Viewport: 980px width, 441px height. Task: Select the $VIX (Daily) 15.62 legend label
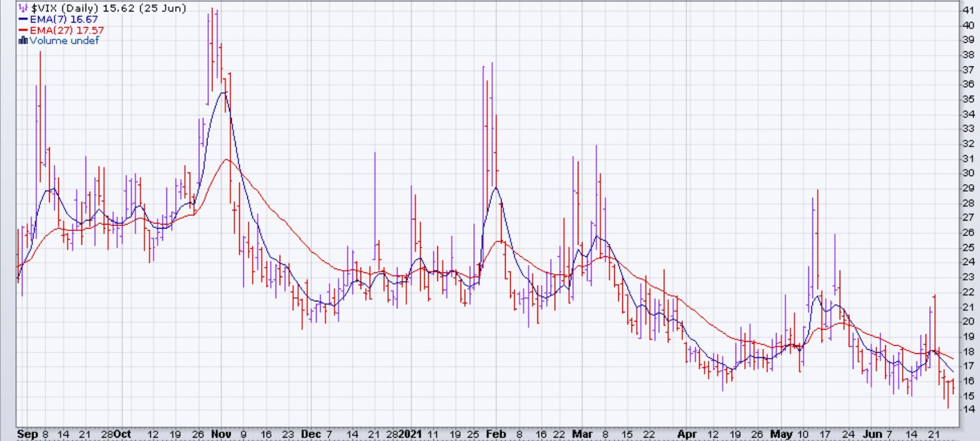click(108, 8)
